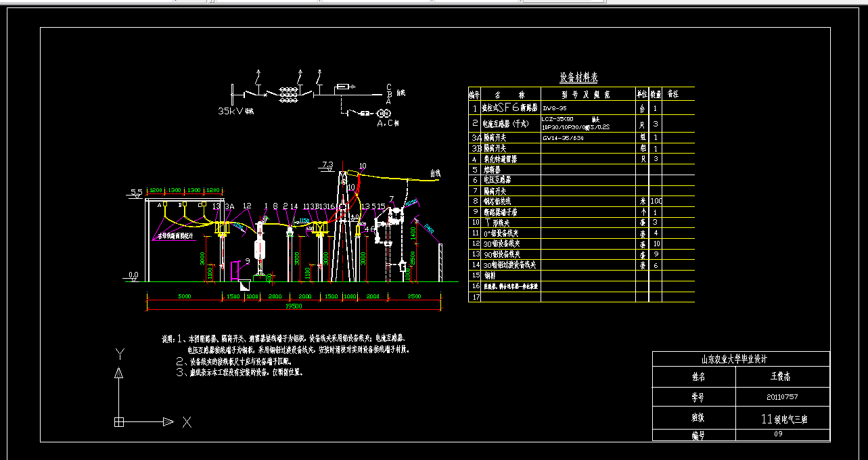The image size is (868, 460).
Task: Click the current transformer coils symbol
Action: click(x=290, y=94)
